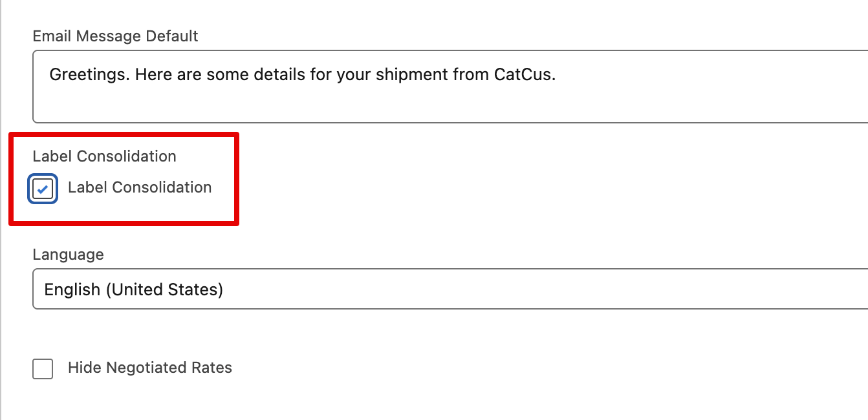Expand the Language combo box from its empty area

[517, 289]
